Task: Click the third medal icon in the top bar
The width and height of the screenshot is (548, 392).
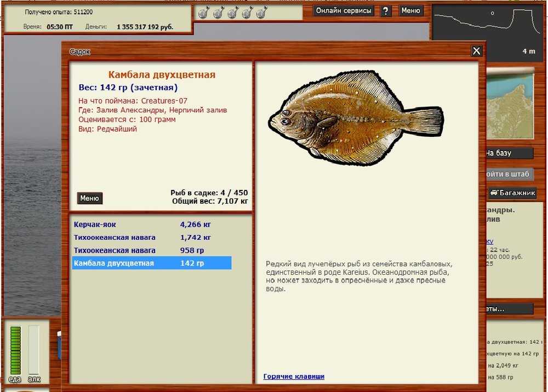Action: point(232,12)
